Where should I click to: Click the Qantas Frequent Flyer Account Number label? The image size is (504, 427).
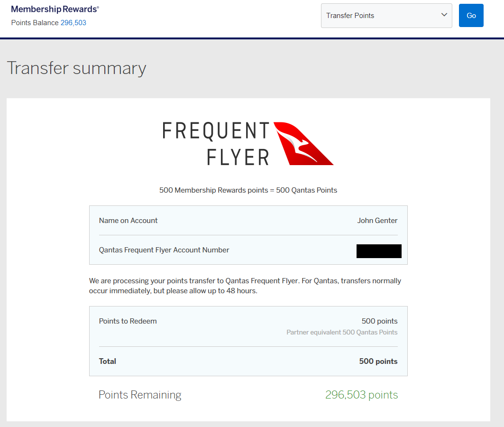pyautogui.click(x=164, y=250)
